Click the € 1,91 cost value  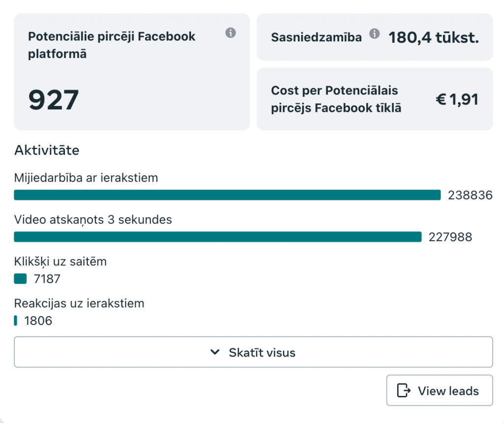point(457,99)
